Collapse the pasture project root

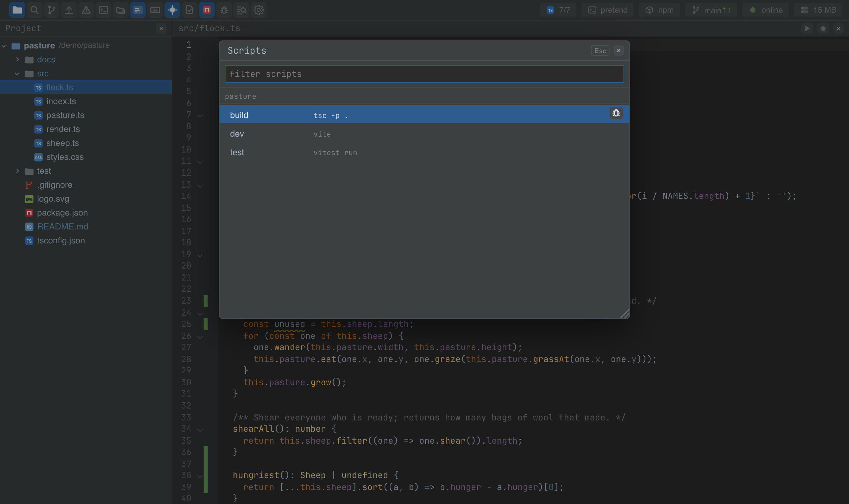click(x=4, y=45)
